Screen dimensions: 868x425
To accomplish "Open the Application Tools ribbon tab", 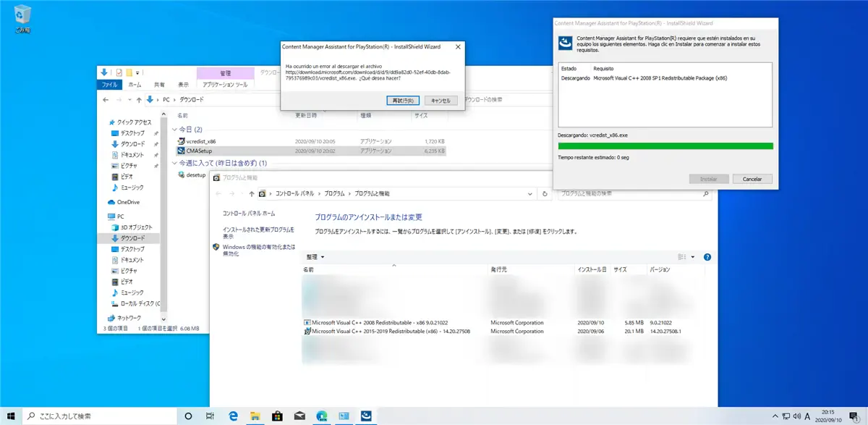I will point(226,85).
